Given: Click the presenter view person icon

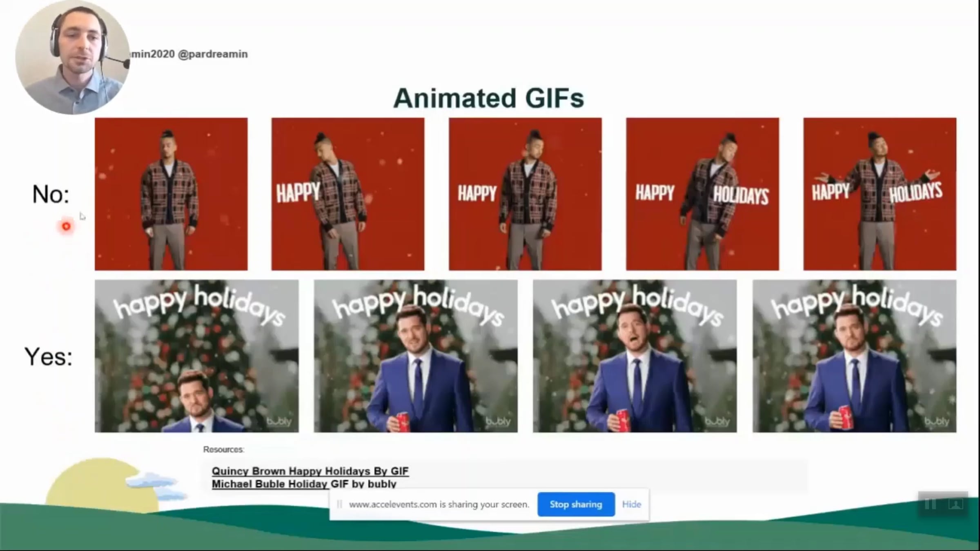Looking at the screenshot, I should point(955,504).
